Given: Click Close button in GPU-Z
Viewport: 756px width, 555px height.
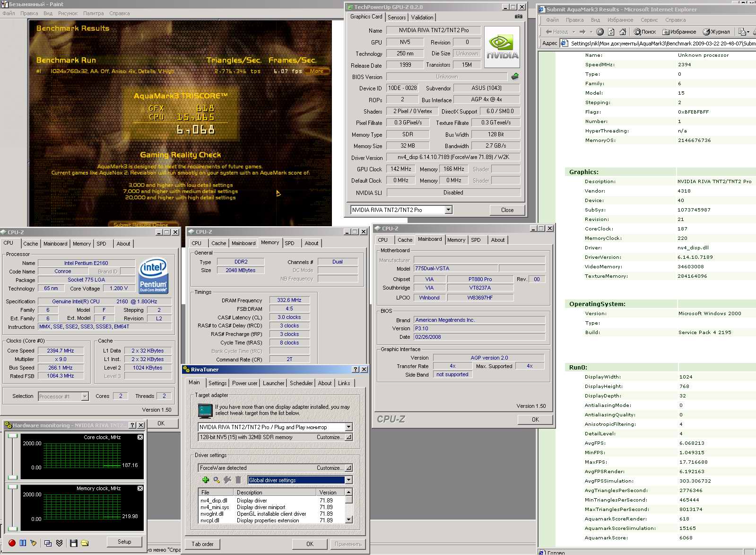Looking at the screenshot, I should coord(507,210).
